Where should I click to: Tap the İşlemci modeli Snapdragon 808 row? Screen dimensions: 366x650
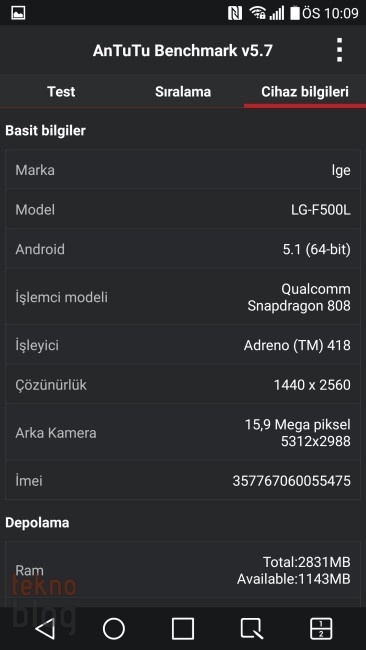[183, 297]
